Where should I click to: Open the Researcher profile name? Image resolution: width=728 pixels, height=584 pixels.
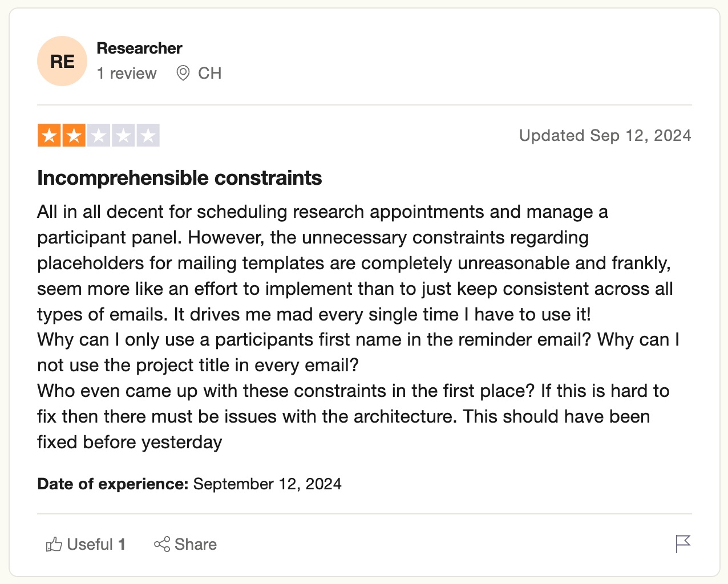[x=140, y=48]
